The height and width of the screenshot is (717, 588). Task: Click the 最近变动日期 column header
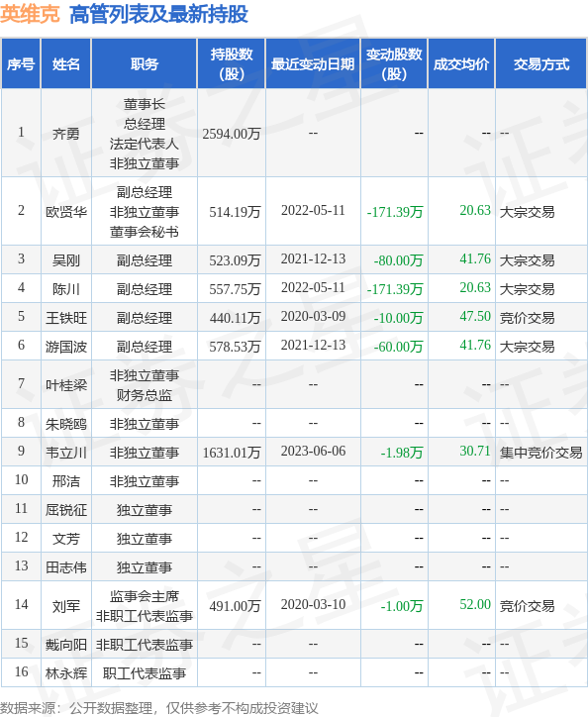click(313, 64)
